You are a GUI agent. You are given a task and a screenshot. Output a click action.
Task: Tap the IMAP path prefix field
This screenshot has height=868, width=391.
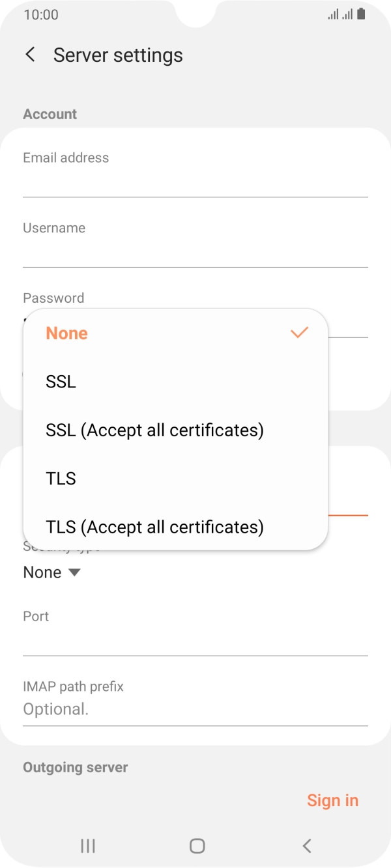pyautogui.click(x=195, y=709)
